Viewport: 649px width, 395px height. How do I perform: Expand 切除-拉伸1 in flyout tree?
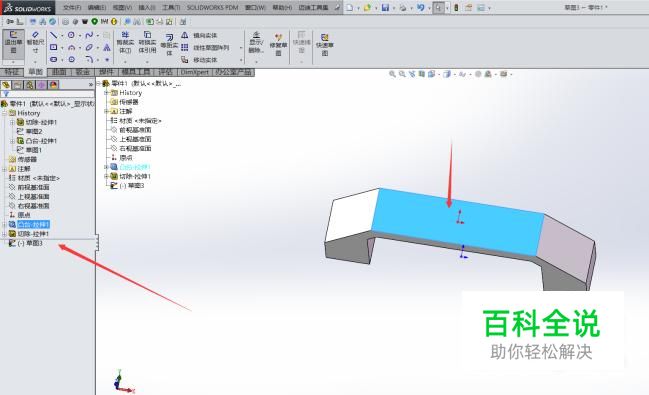(106, 176)
